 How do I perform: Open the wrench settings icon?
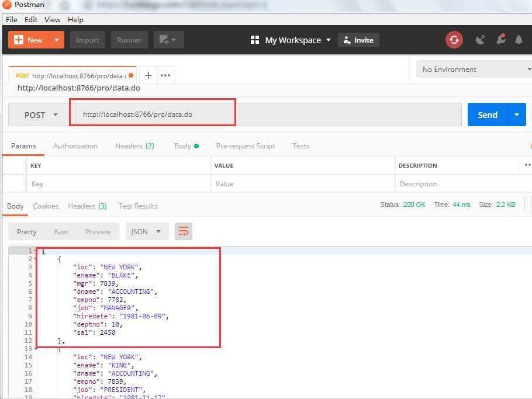tap(501, 39)
